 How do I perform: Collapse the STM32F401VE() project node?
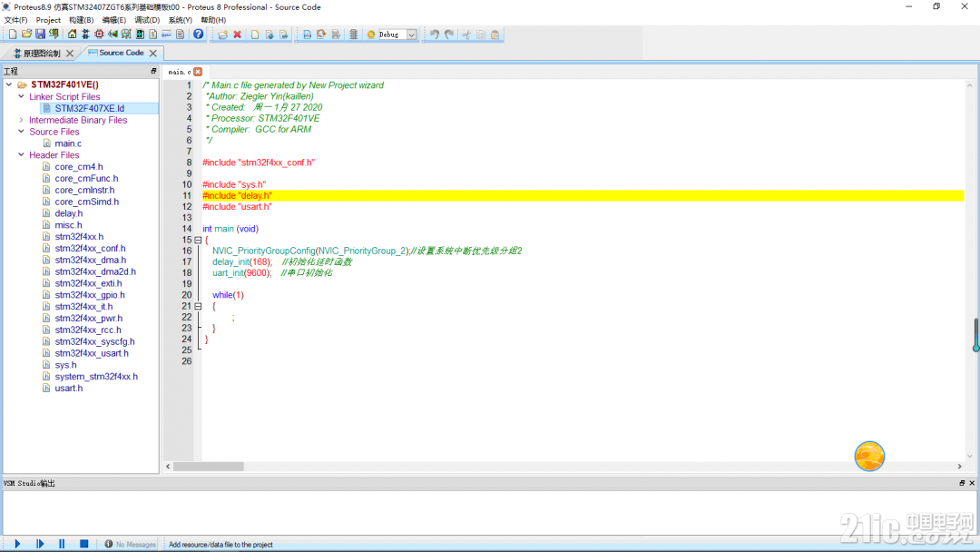coord(9,84)
